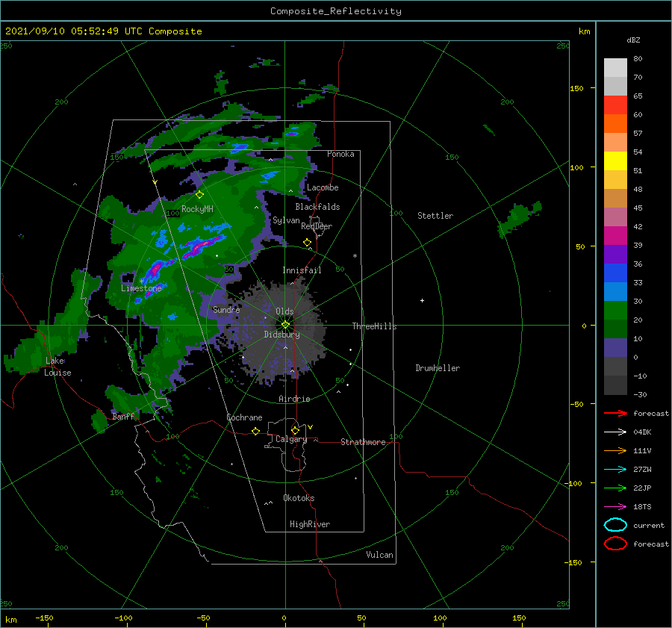The width and height of the screenshot is (672, 628).
Task: Select the yellow radar-site diamond near Olds
Action: click(285, 325)
